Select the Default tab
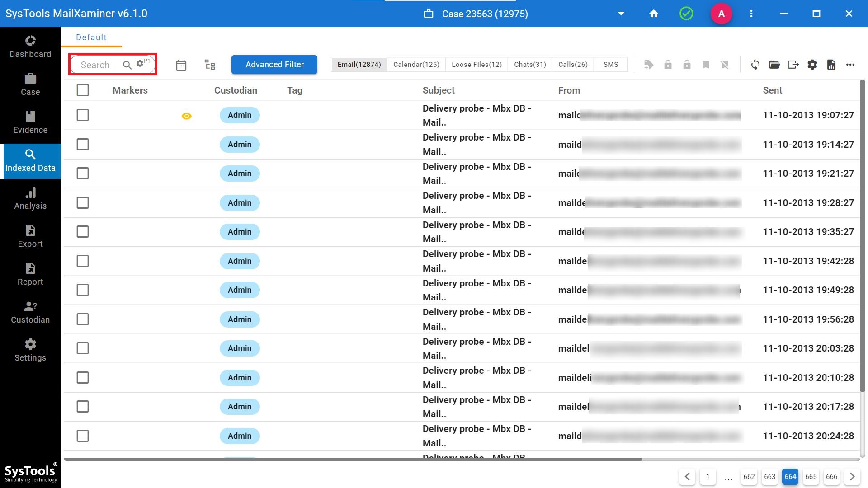Image resolution: width=868 pixels, height=488 pixels. pyautogui.click(x=91, y=38)
